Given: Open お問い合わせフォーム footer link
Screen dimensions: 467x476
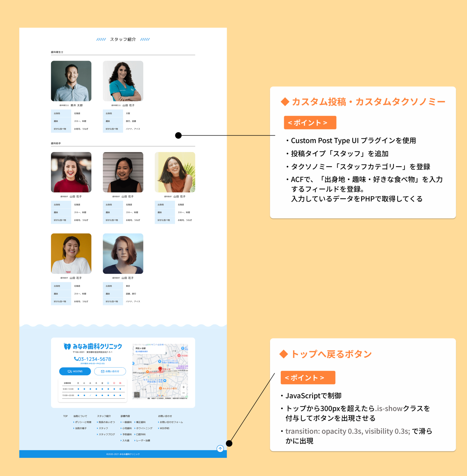Looking at the screenshot, I should (x=171, y=422).
